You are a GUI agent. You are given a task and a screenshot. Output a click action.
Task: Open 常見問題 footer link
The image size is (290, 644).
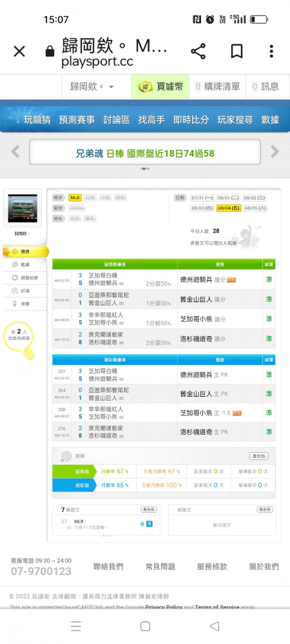(x=160, y=567)
